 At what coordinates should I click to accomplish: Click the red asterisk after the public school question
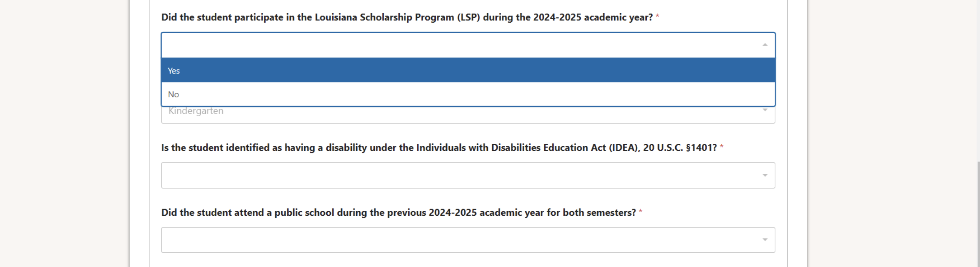tap(641, 212)
